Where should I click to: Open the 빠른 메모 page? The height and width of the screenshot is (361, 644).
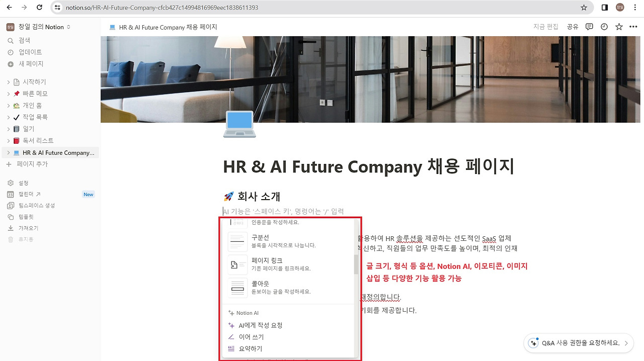point(35,94)
